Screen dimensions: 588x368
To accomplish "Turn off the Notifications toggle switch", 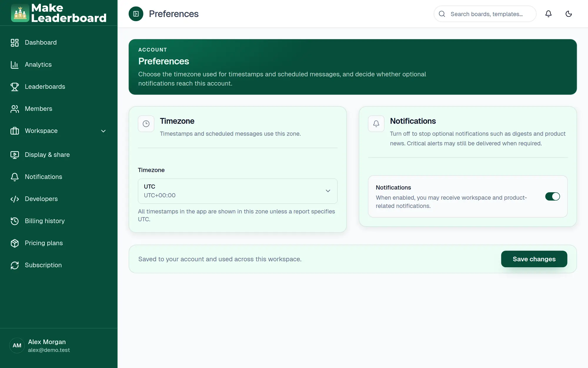I will (552, 196).
